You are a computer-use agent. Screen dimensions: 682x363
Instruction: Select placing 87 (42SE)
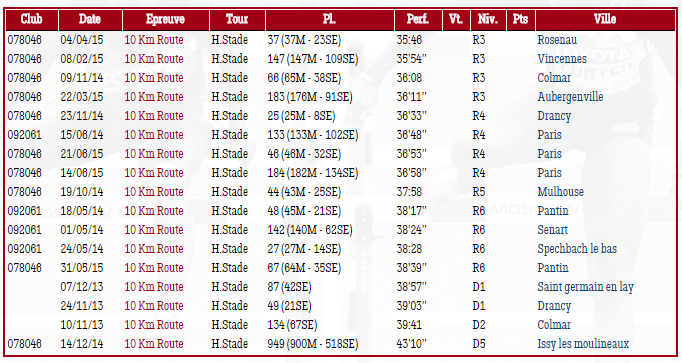point(290,287)
